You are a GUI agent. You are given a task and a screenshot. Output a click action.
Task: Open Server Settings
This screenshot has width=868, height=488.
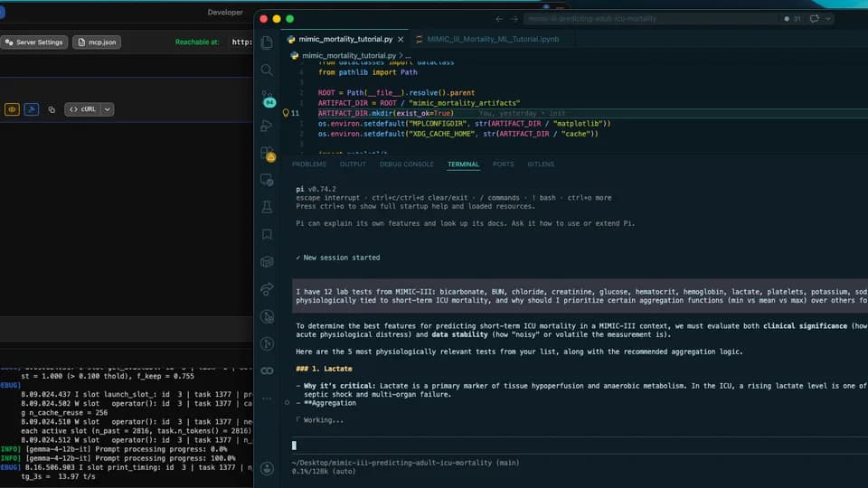tap(34, 42)
